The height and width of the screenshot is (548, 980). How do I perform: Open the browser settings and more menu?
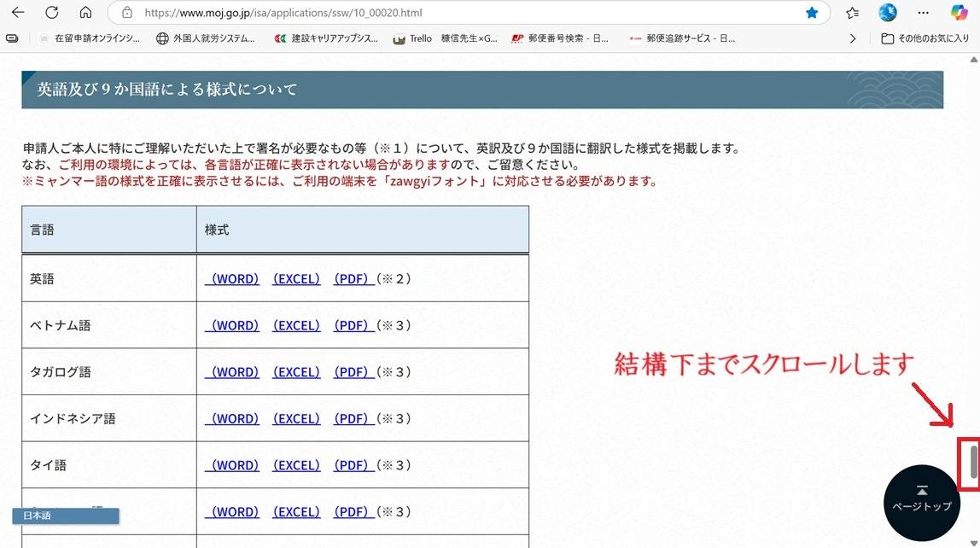923,13
